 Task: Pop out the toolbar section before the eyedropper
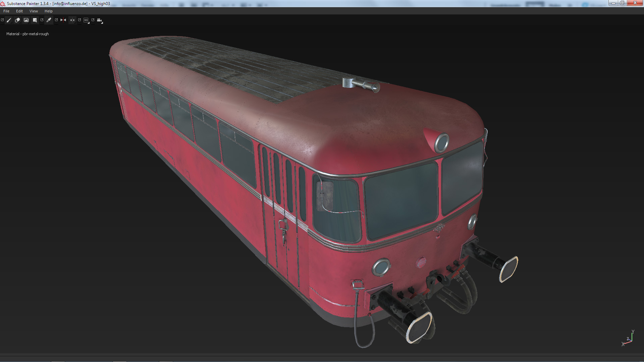click(42, 20)
